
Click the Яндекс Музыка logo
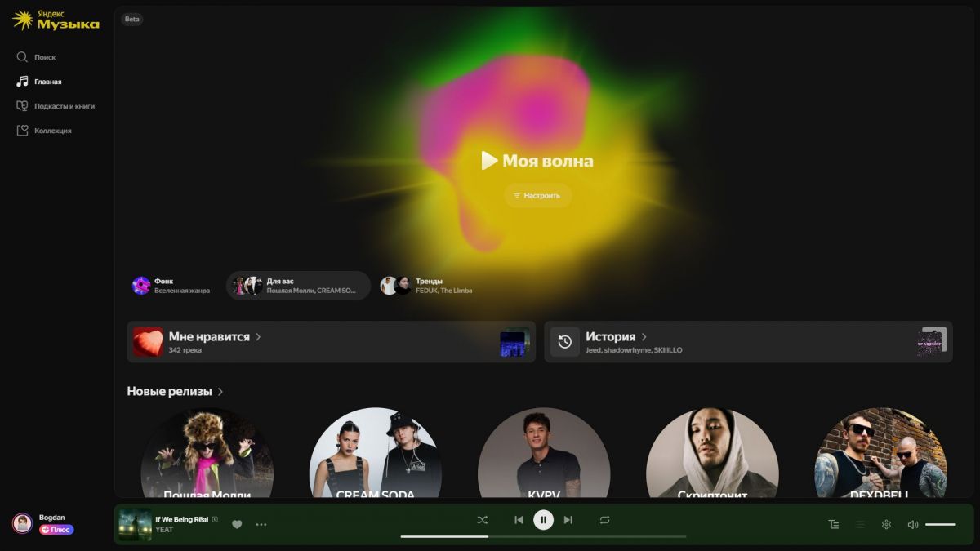tap(56, 20)
